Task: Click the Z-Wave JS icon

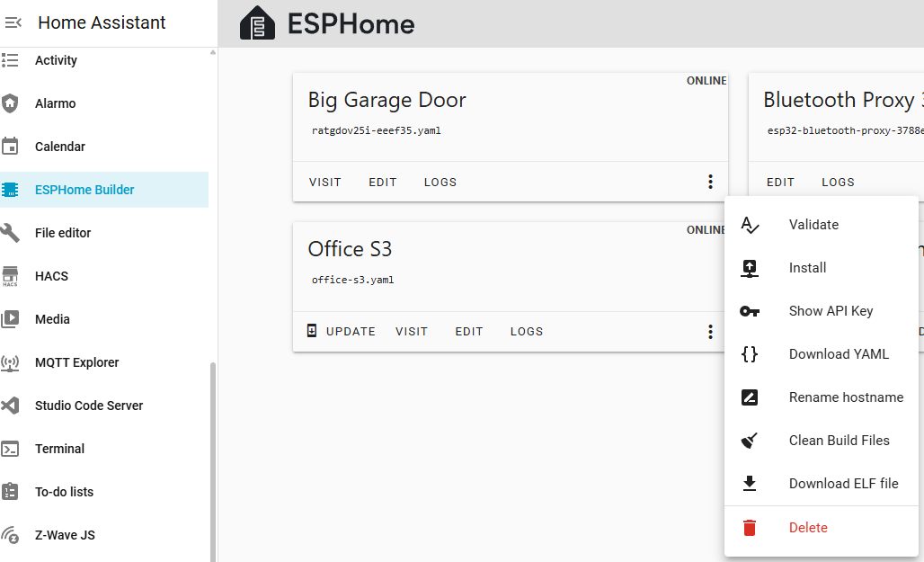Action: point(10,535)
